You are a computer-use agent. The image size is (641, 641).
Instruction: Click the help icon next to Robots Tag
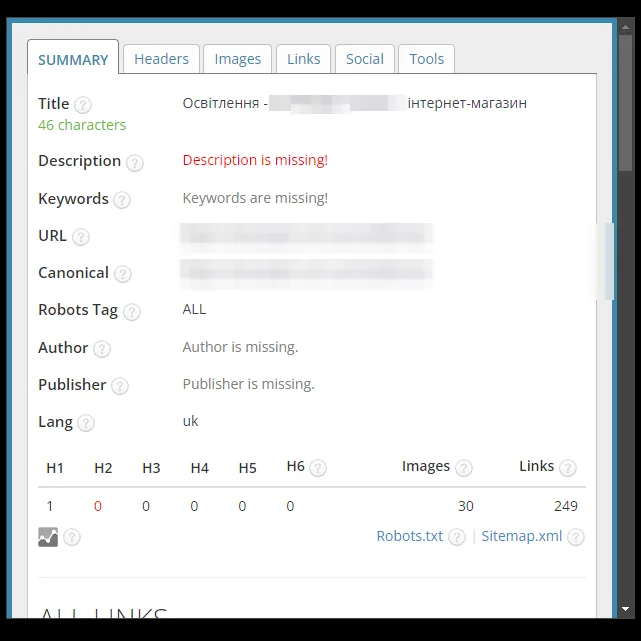tap(132, 312)
